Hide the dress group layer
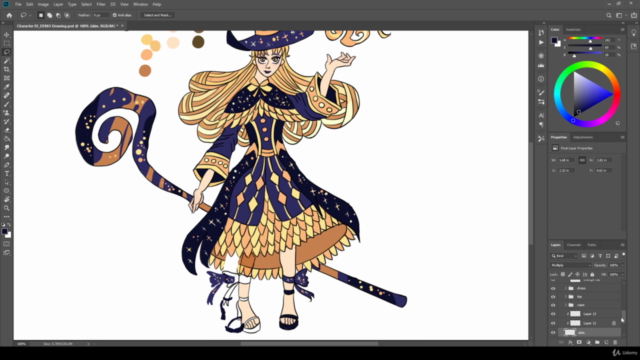640x360 pixels. click(553, 288)
